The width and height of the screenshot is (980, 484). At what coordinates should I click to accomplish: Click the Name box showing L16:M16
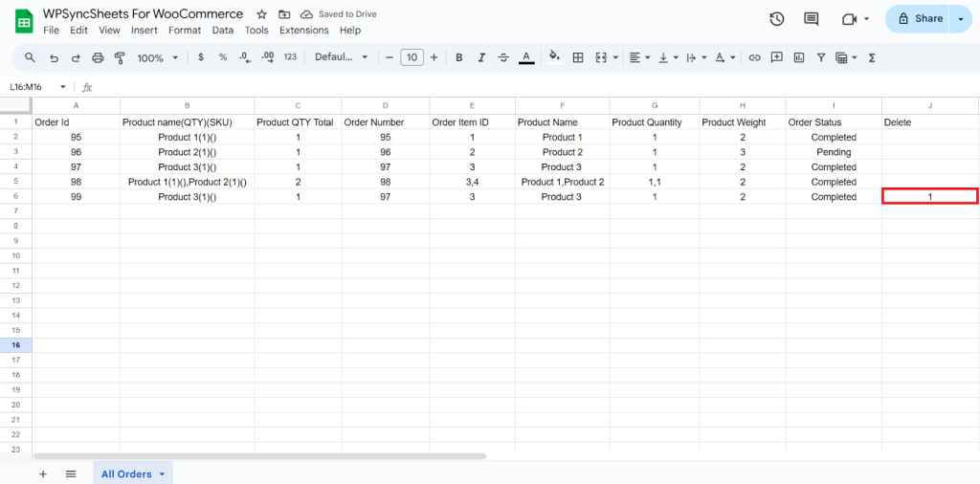26,87
